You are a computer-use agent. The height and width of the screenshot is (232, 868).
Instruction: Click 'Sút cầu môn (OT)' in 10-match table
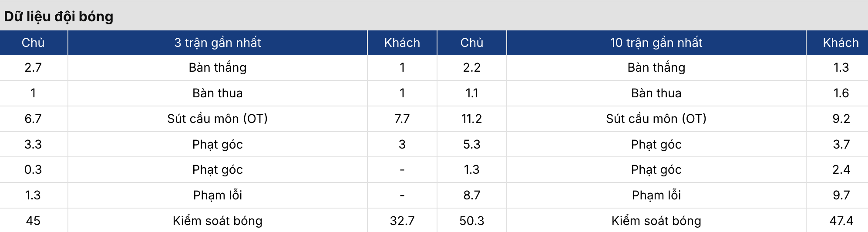pyautogui.click(x=656, y=119)
